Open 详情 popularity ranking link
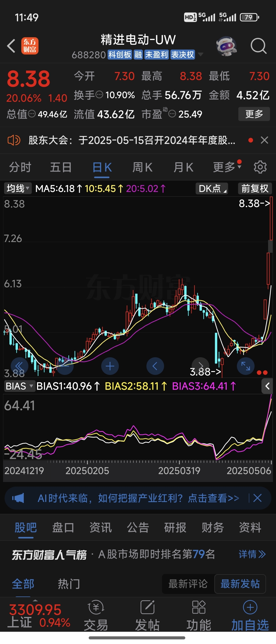 pyautogui.click(x=252, y=554)
